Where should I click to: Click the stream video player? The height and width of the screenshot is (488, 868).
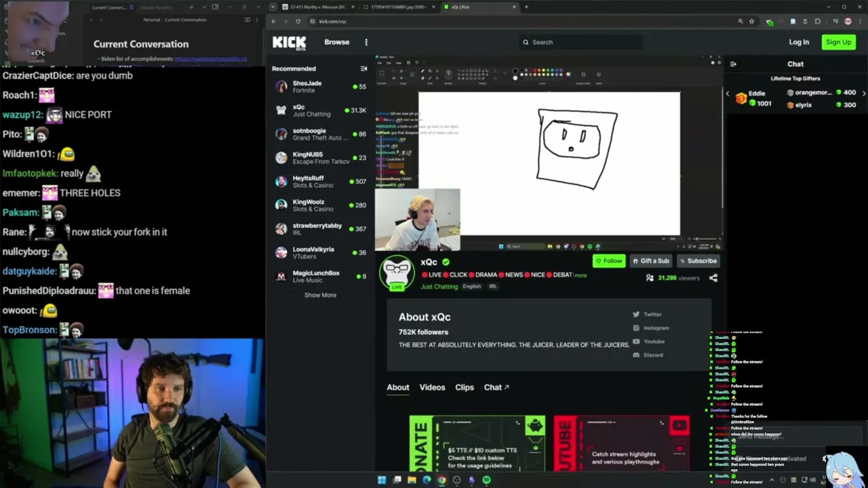pos(549,152)
